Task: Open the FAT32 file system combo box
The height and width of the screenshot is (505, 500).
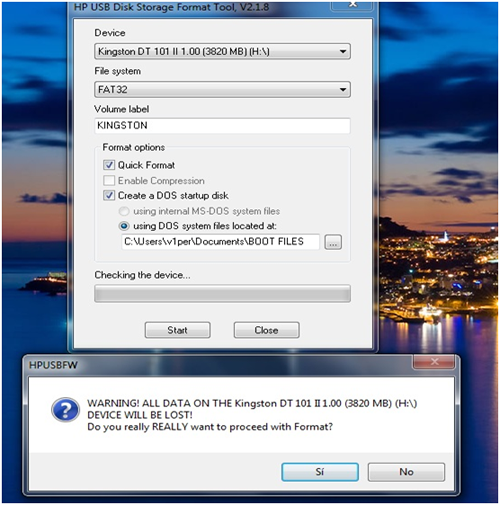Action: pyautogui.click(x=222, y=90)
